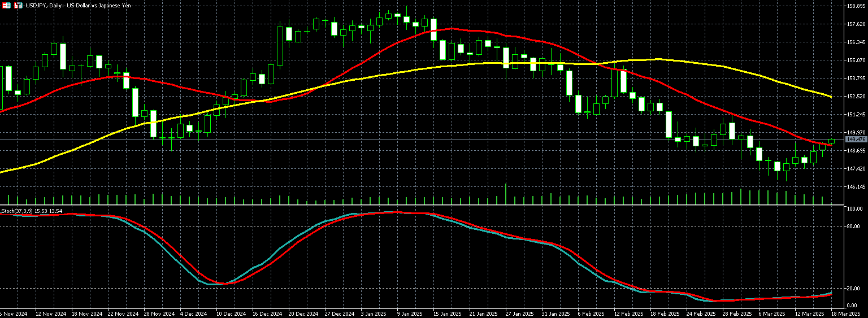Click the 20.00 stochastic level label
This screenshot has width=868, height=318.
point(854,289)
